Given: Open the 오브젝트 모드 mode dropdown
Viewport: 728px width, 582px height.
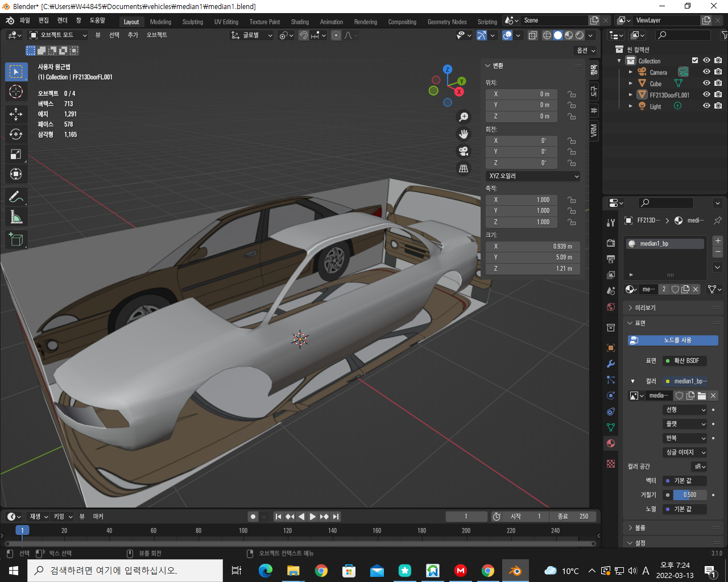Looking at the screenshot, I should coord(58,35).
